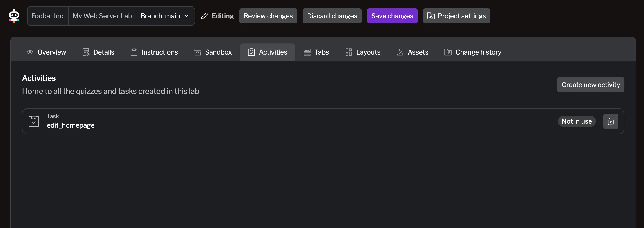Select the Details gear-document icon
The width and height of the screenshot is (644, 228).
(x=86, y=52)
